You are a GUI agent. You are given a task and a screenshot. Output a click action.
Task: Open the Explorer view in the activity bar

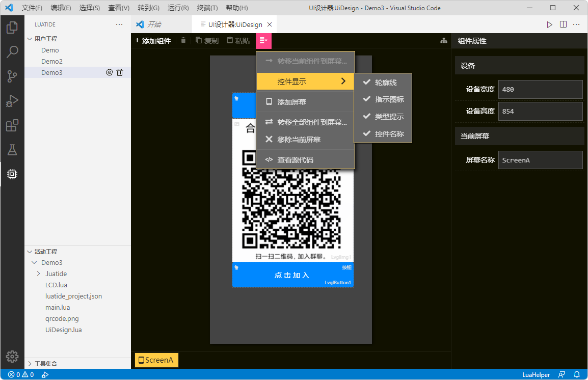12,28
